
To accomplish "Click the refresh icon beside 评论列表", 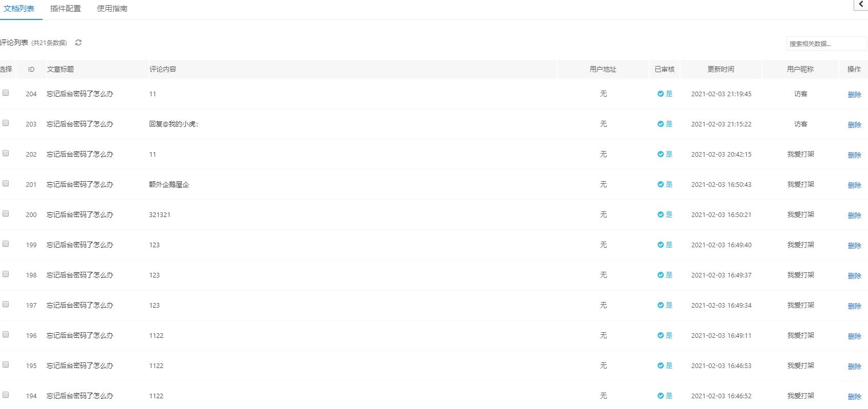I will click(x=78, y=42).
